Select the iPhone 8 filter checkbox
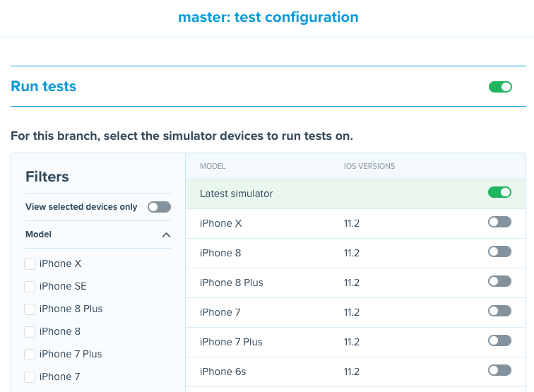Image resolution: width=534 pixels, height=392 pixels. coord(30,332)
